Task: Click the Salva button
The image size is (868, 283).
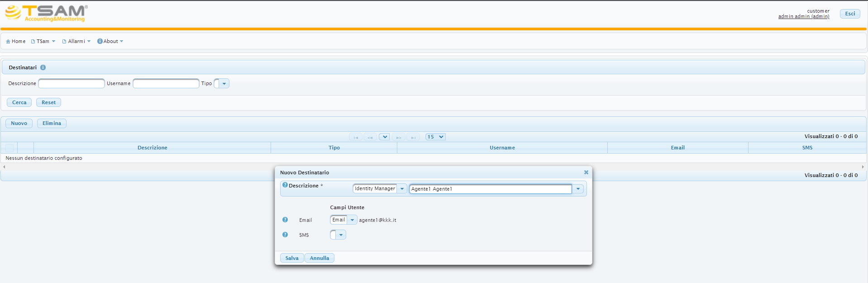Action: point(292,258)
